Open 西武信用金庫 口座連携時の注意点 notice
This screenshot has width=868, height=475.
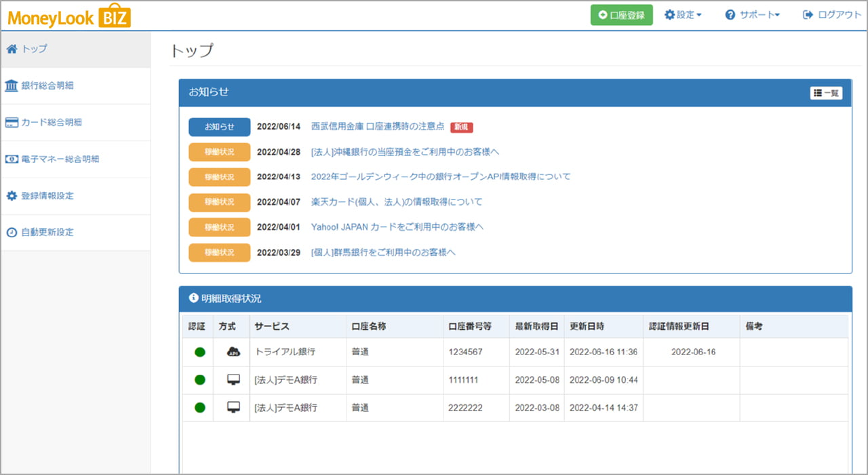point(378,126)
